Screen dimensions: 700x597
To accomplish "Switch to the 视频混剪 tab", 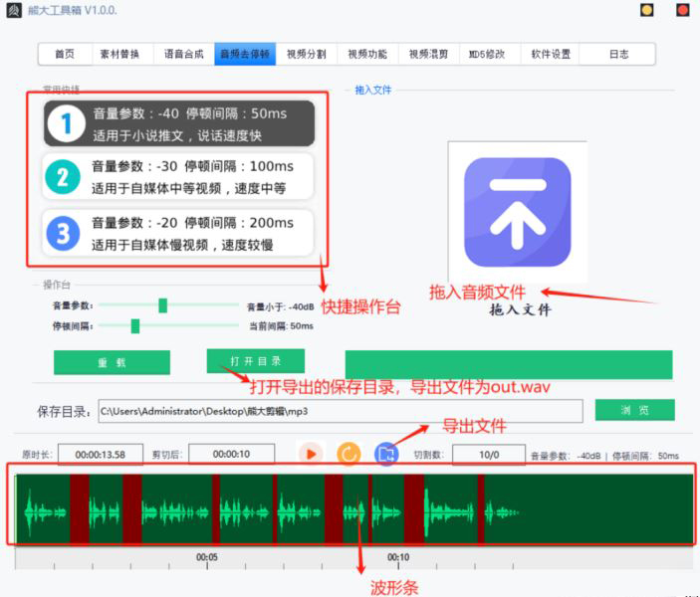I will [x=428, y=54].
